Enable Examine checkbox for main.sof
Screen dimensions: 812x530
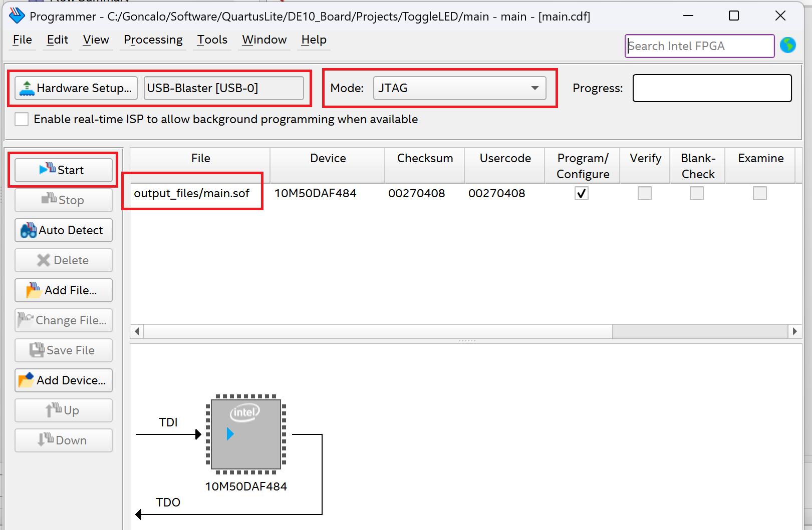point(760,193)
